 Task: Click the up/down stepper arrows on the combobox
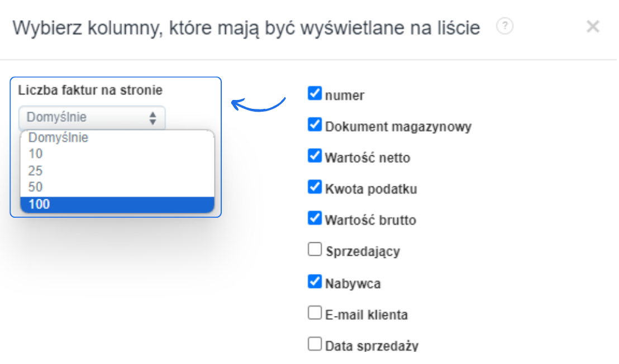click(153, 118)
